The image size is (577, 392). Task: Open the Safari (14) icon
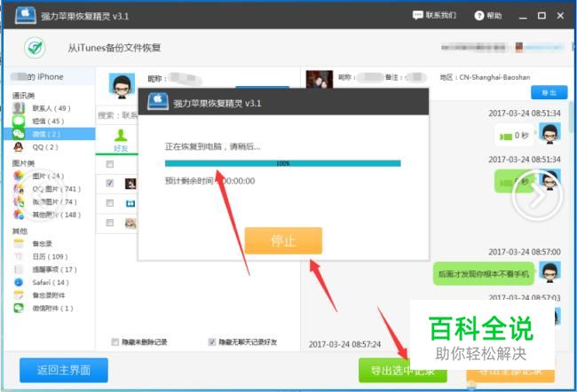click(19, 282)
